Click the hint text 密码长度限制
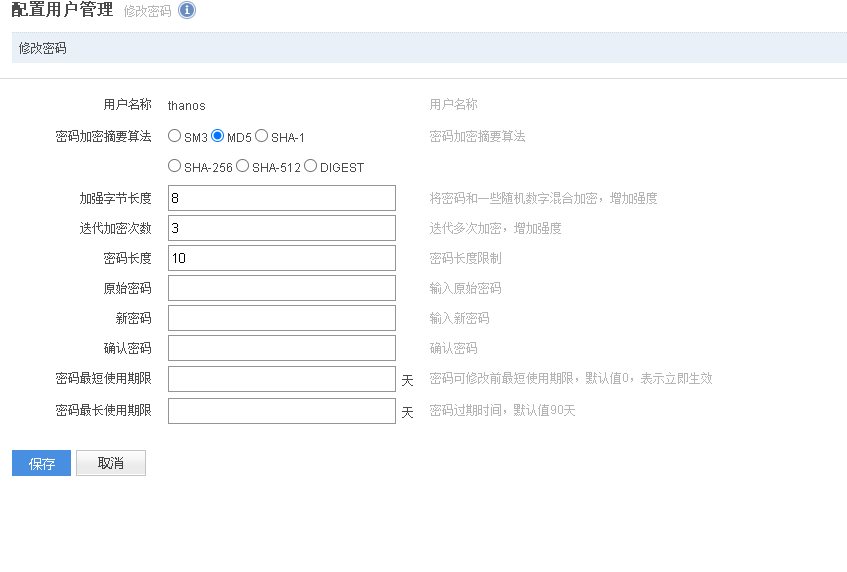The width and height of the screenshot is (847, 572). 465,258
